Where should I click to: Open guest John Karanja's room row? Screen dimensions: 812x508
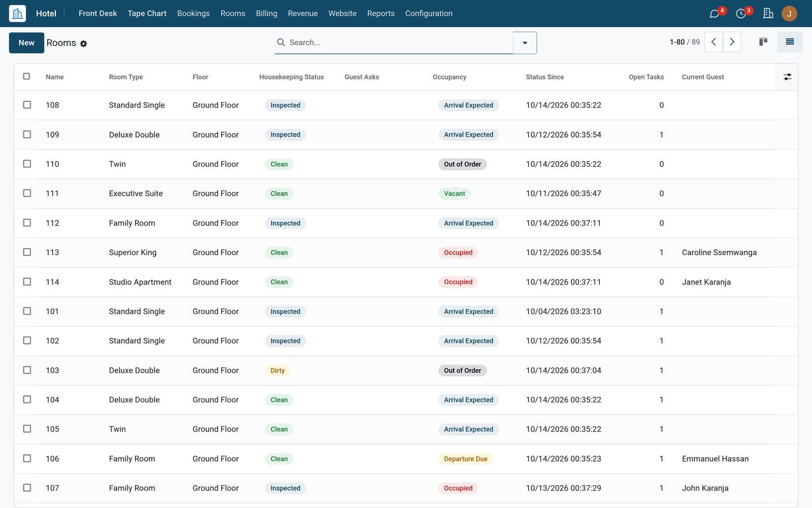(x=405, y=488)
